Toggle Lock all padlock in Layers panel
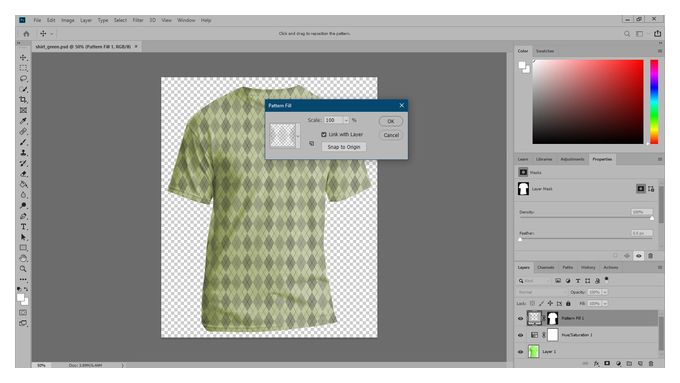 (568, 304)
